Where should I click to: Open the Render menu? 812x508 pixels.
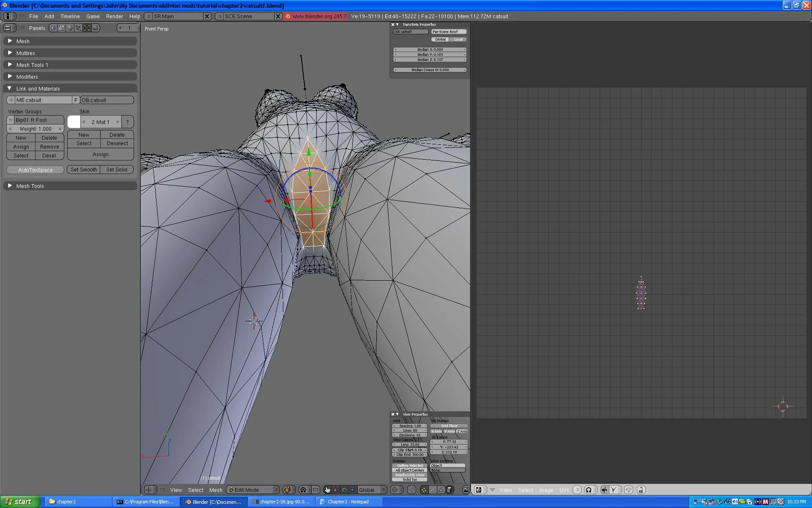[114, 16]
